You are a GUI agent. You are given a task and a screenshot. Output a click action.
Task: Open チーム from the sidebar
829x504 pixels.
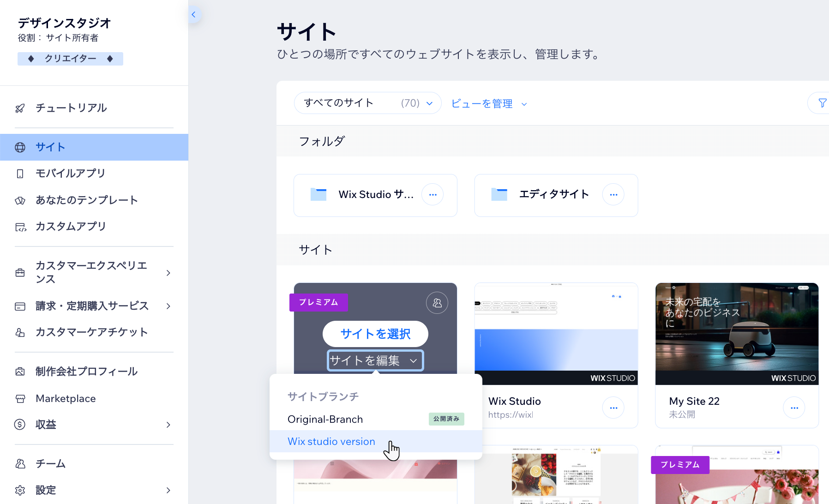51,464
